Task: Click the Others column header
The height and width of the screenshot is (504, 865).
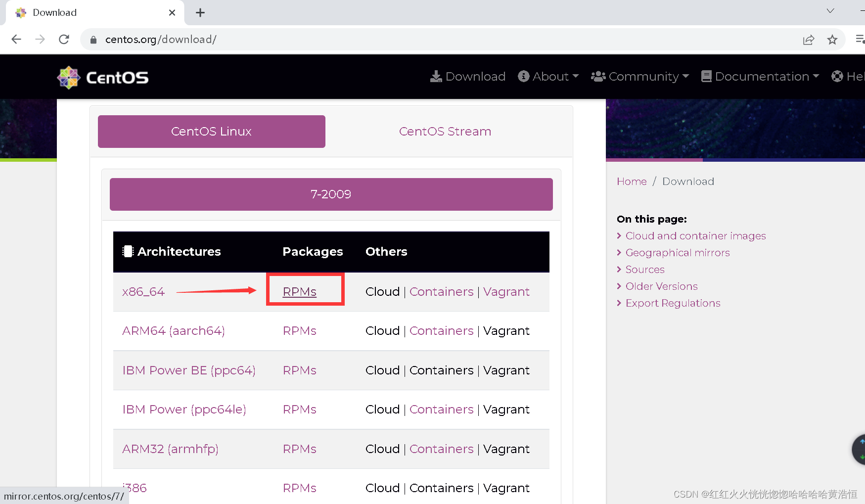Action: (x=386, y=252)
